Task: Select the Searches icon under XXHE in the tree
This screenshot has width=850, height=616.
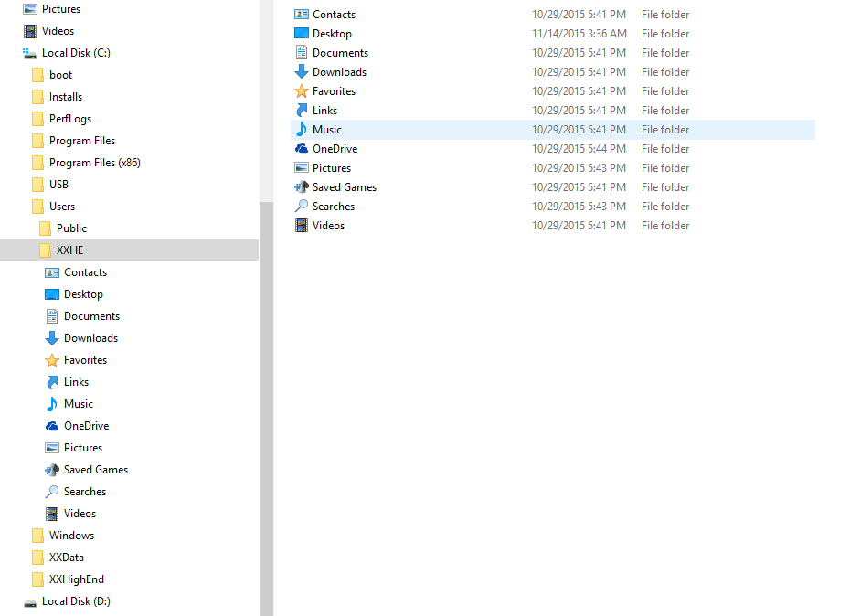Action: click(x=52, y=492)
